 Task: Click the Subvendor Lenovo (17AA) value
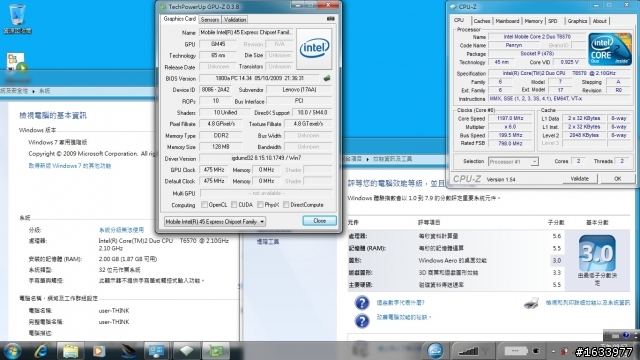pos(299,89)
